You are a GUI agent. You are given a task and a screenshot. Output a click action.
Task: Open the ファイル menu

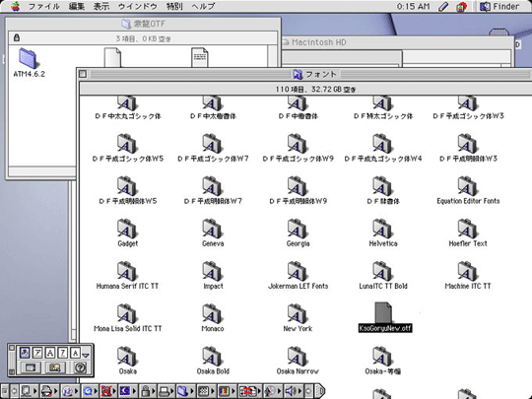coord(43,6)
